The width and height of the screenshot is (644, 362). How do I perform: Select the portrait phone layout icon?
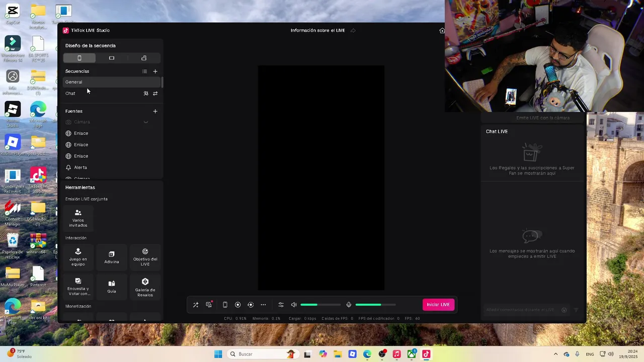pyautogui.click(x=79, y=58)
